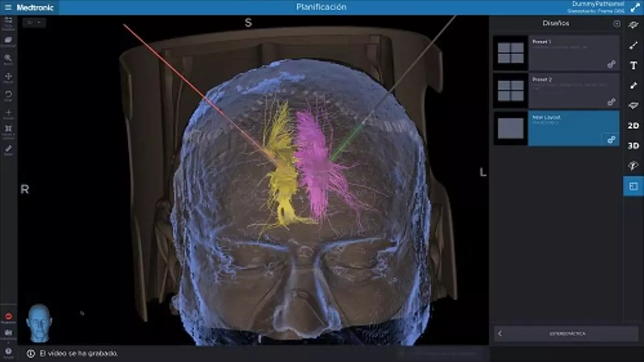Add a new layout with plus icon
The image size is (644, 362).
click(x=617, y=24)
